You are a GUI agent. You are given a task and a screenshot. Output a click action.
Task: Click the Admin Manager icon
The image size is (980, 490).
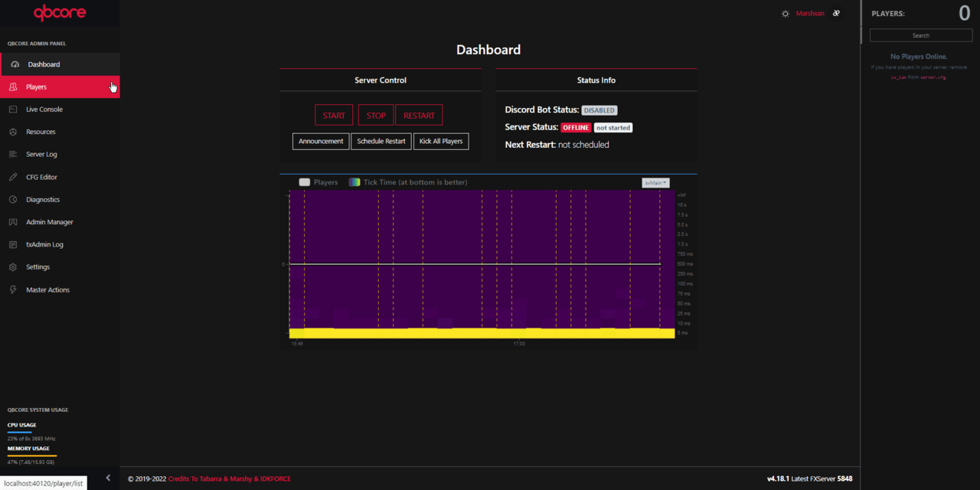13,222
